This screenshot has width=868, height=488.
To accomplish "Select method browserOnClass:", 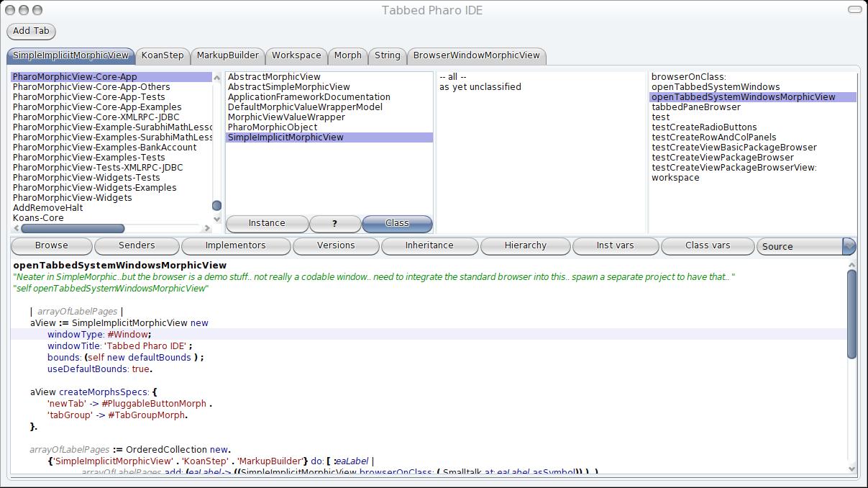I will point(753,77).
